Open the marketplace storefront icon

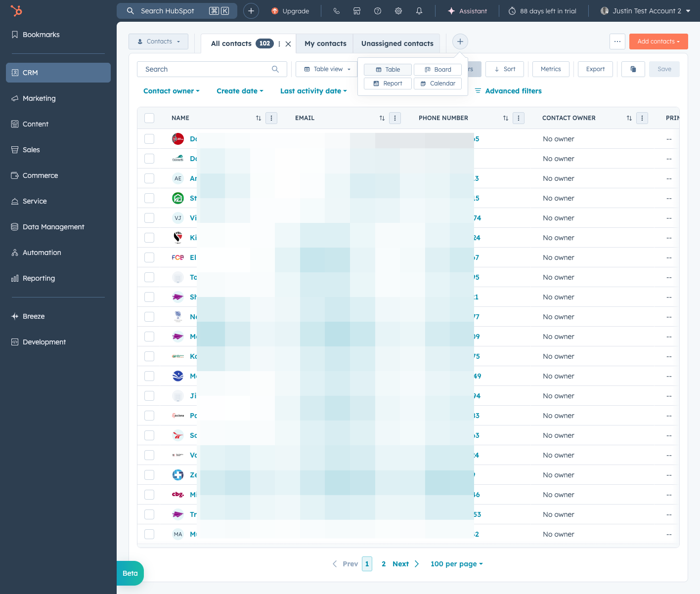[357, 11]
